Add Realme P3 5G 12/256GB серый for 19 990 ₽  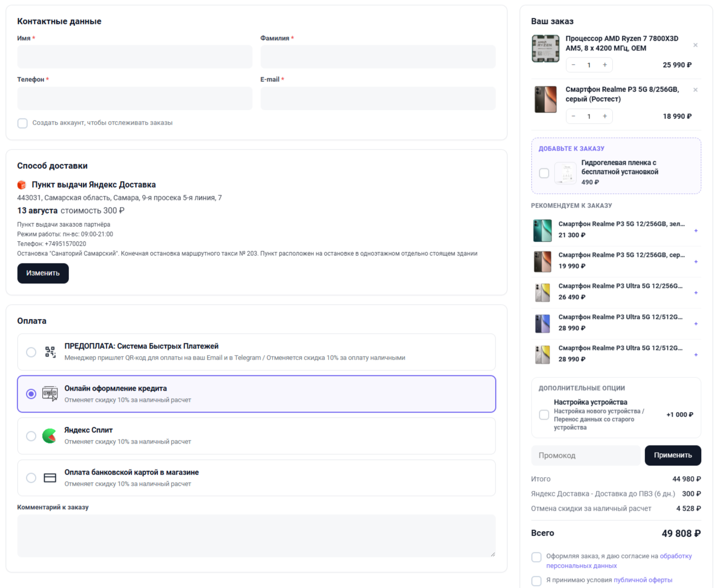point(696,262)
